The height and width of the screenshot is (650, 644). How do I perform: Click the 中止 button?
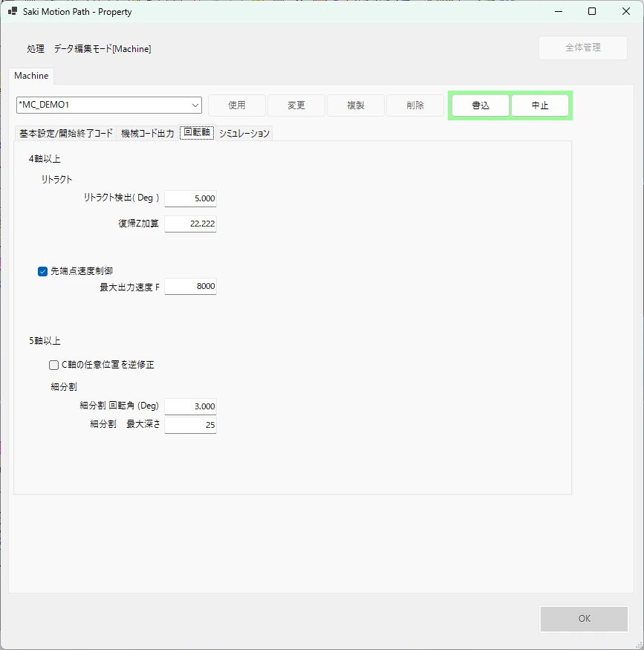tap(540, 105)
